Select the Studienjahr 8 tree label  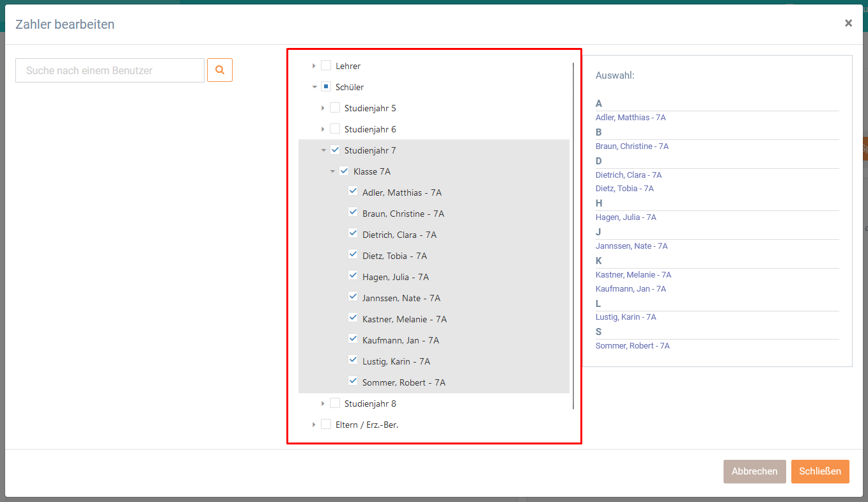click(370, 404)
